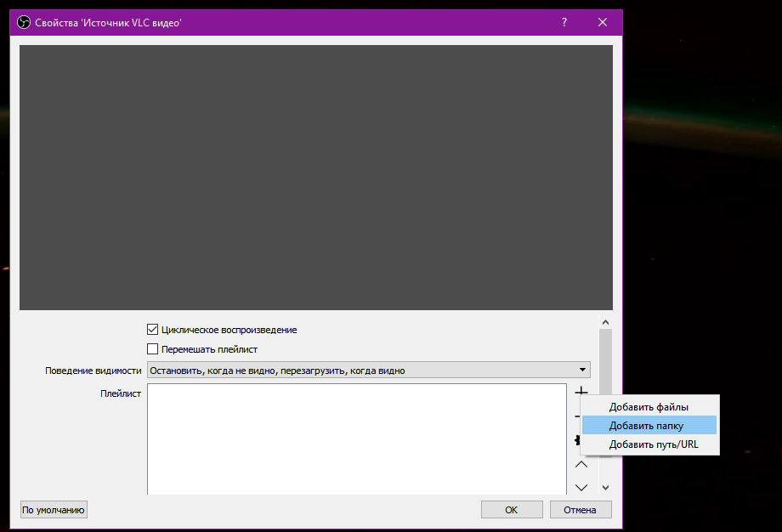Click the move down arrow beside playlist
This screenshot has height=532, width=782.
pos(581,487)
